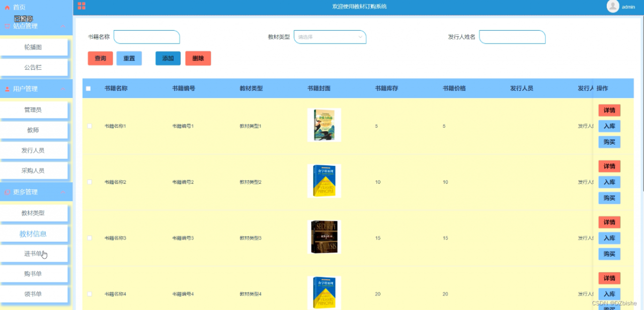Viewport: 644px width, 310px height.
Task: Open 采购人员 menu item
Action: (33, 171)
